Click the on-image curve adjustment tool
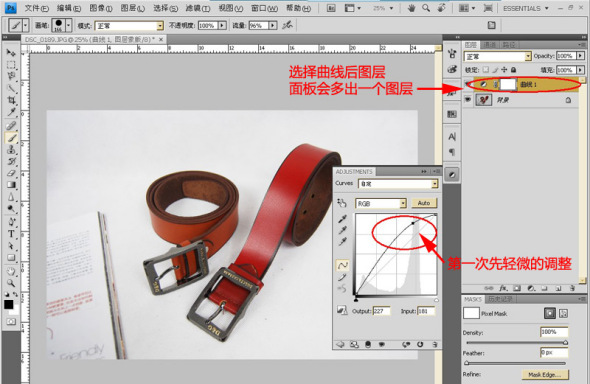 coord(342,203)
